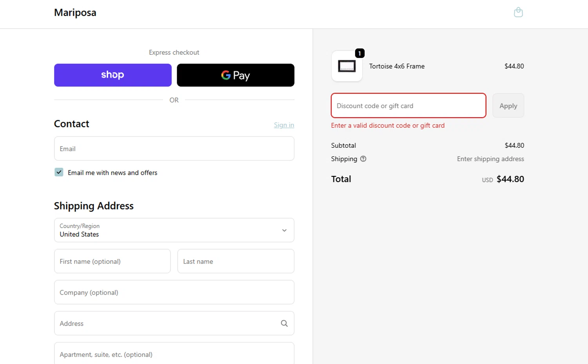Open the shopping bag cart icon

point(518,13)
